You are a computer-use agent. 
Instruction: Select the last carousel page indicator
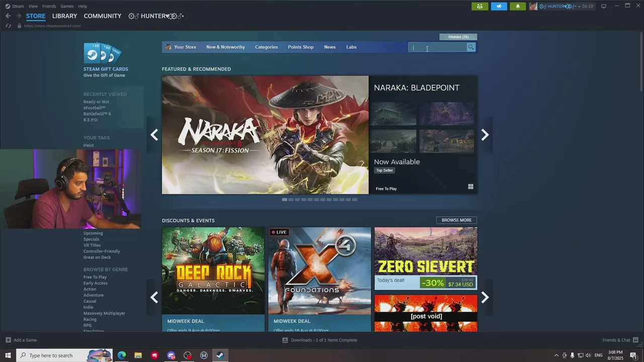pyautogui.click(x=355, y=200)
